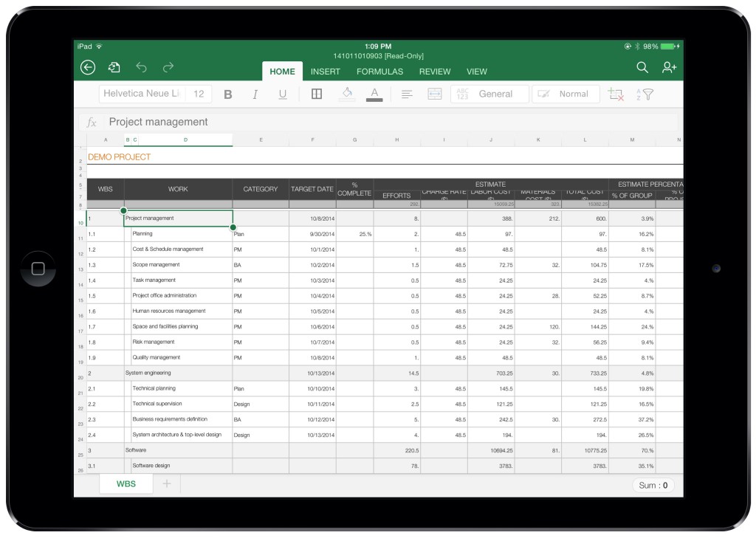Open the Normal cell styles dropdown
Image resolution: width=756 pixels, height=538 pixels.
(566, 94)
